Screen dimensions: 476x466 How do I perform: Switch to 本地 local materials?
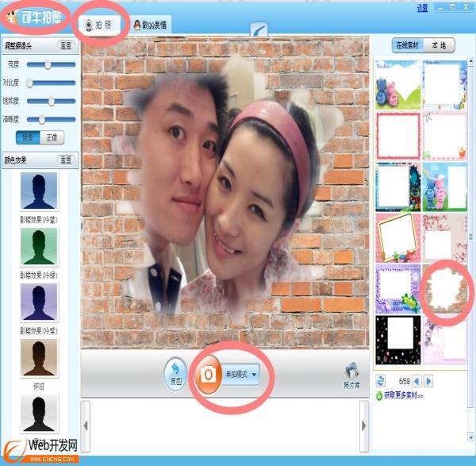439,46
